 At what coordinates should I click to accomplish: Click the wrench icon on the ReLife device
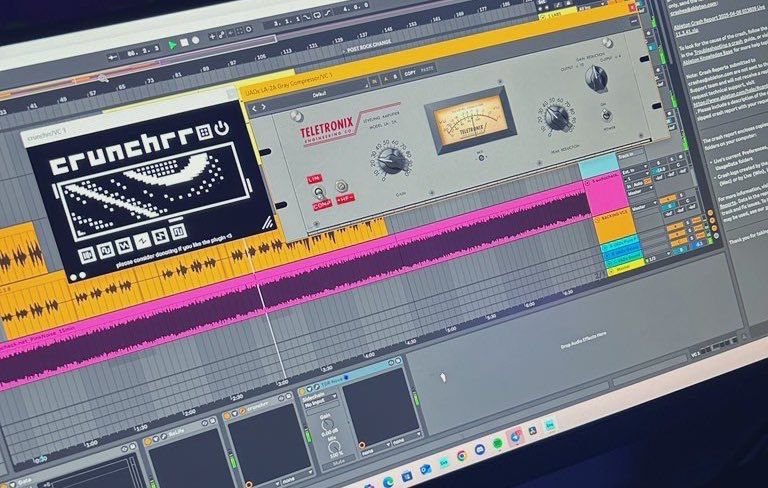pyautogui.click(x=164, y=437)
